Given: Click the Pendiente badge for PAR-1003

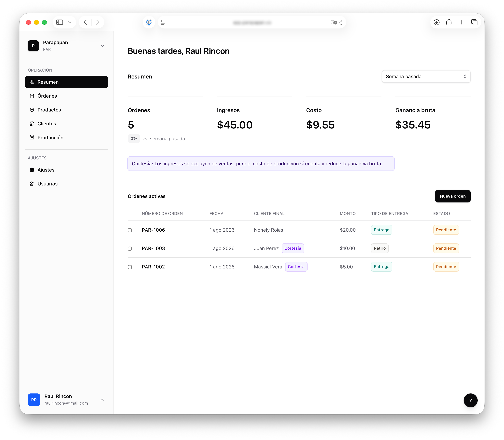Looking at the screenshot, I should (x=446, y=248).
